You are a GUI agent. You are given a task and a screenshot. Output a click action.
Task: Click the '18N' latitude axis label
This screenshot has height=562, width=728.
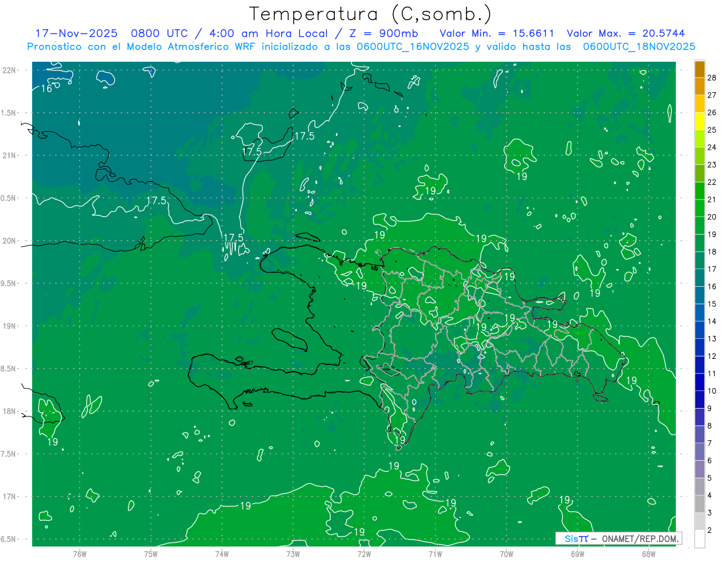click(10, 411)
